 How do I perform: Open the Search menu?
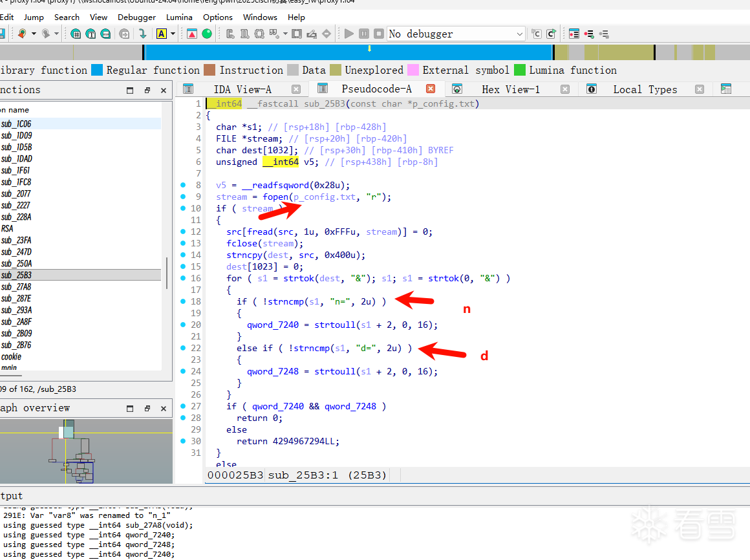(67, 17)
